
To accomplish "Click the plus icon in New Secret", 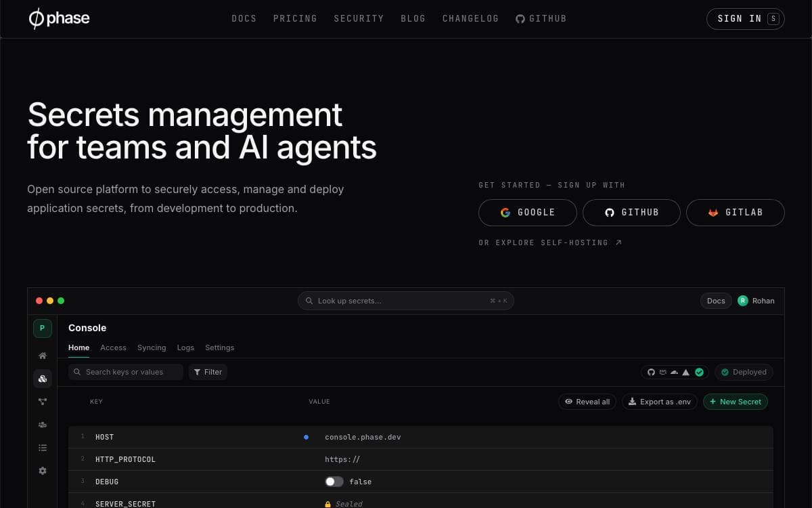I will (x=713, y=402).
